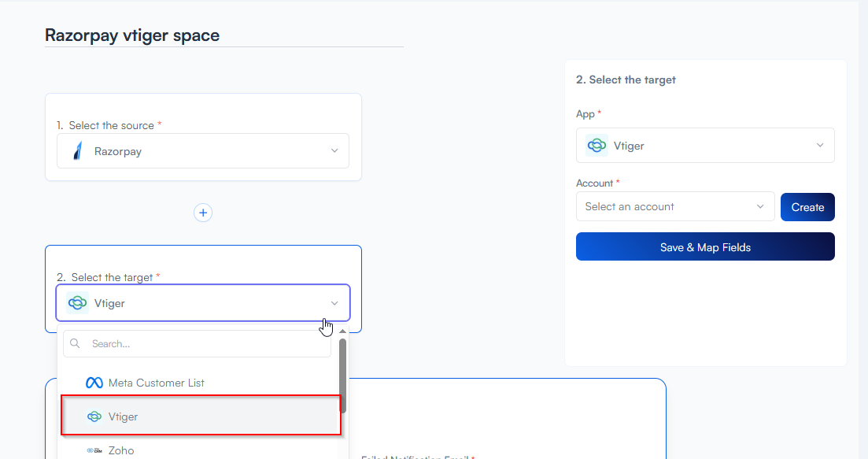Click the Vtiger logo in target selector
Image resolution: width=868 pixels, height=459 pixels.
(x=77, y=303)
